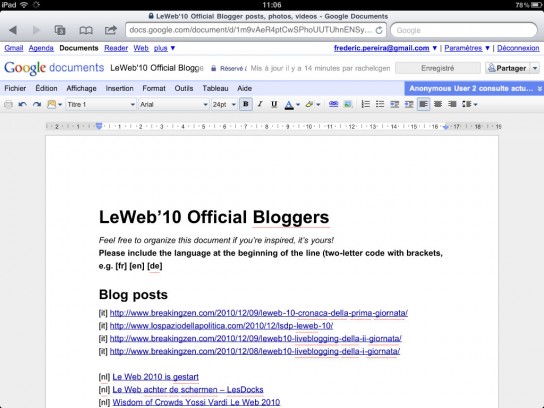Open the Format menu

(154, 88)
